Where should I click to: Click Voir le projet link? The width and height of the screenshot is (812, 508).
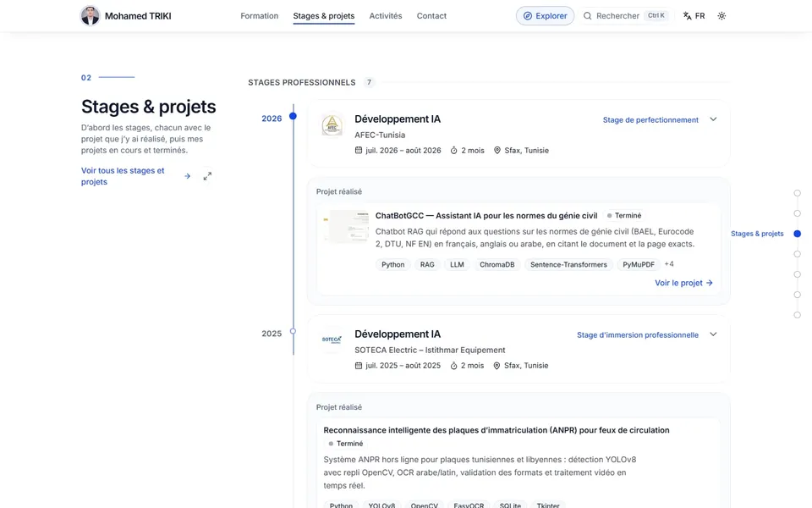pyautogui.click(x=683, y=283)
